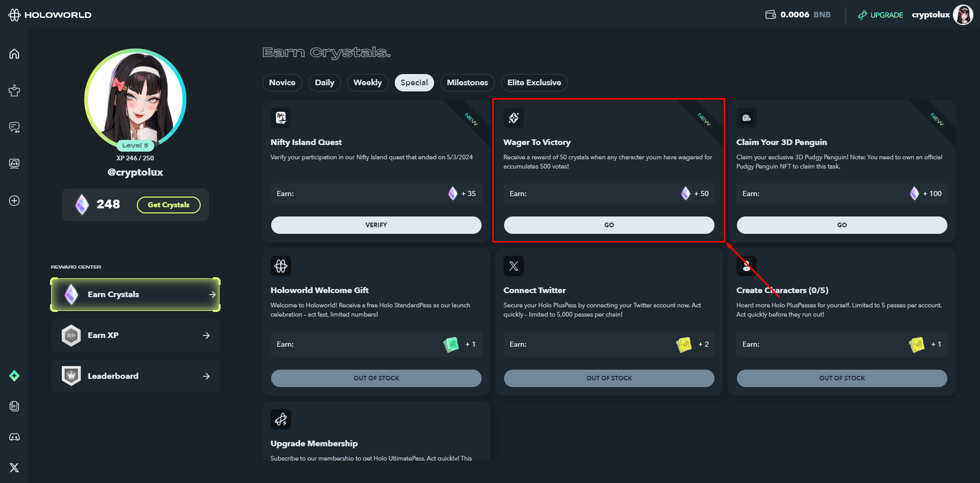The width and height of the screenshot is (980, 483).
Task: Open the X (Twitter) icon in sidebar
Action: (14, 468)
